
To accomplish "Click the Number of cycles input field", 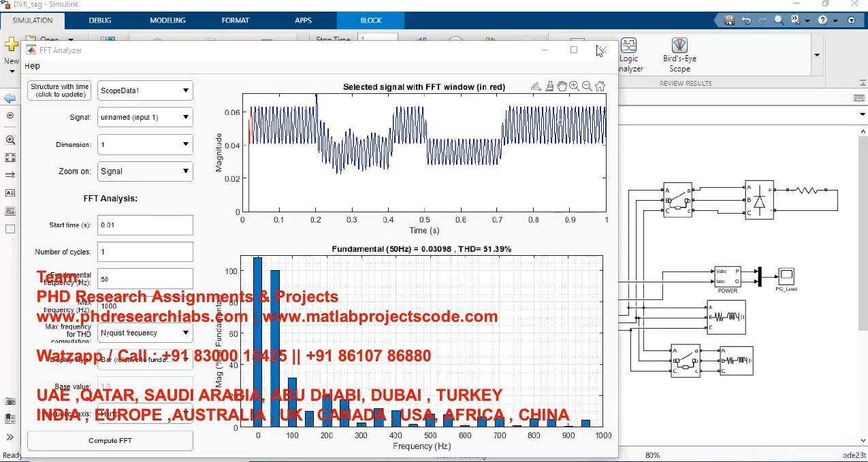I will pyautogui.click(x=145, y=252).
